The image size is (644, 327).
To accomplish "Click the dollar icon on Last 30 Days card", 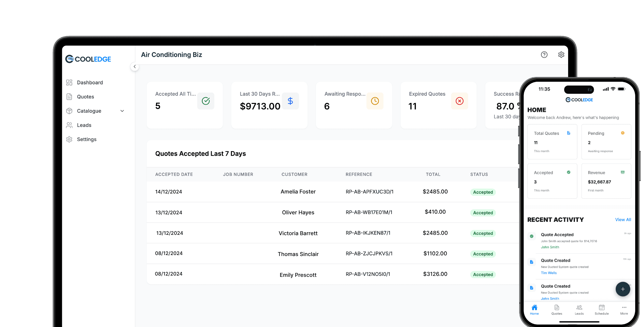I will point(290,101).
